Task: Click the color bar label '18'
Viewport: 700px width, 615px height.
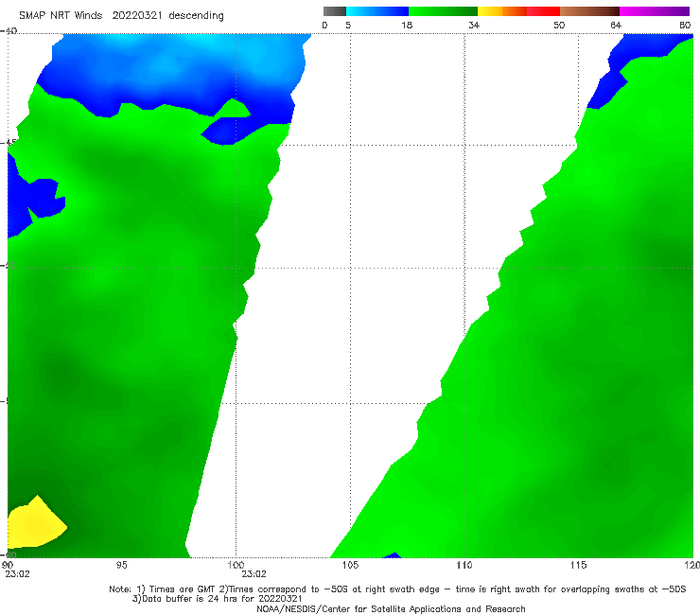Action: (407, 26)
